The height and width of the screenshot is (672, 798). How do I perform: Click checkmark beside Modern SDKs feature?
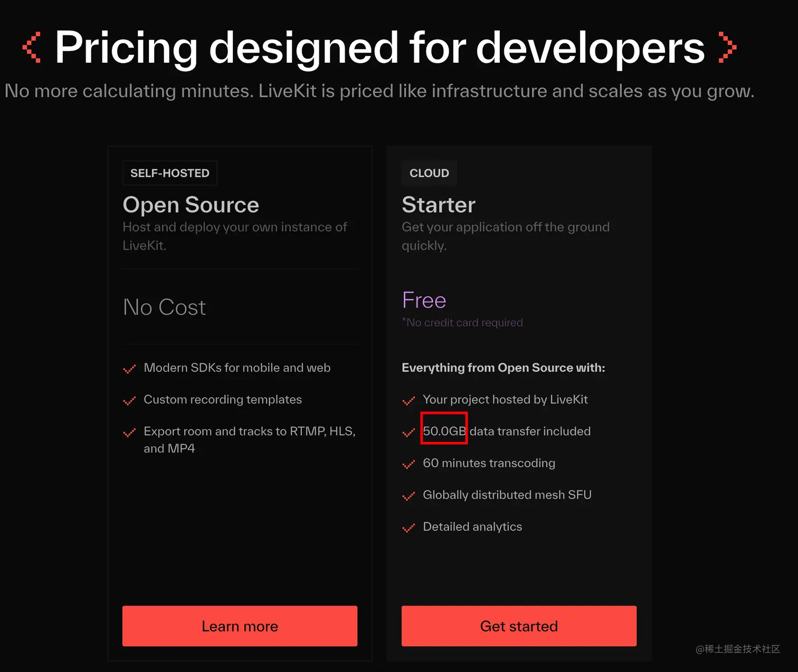pos(129,369)
